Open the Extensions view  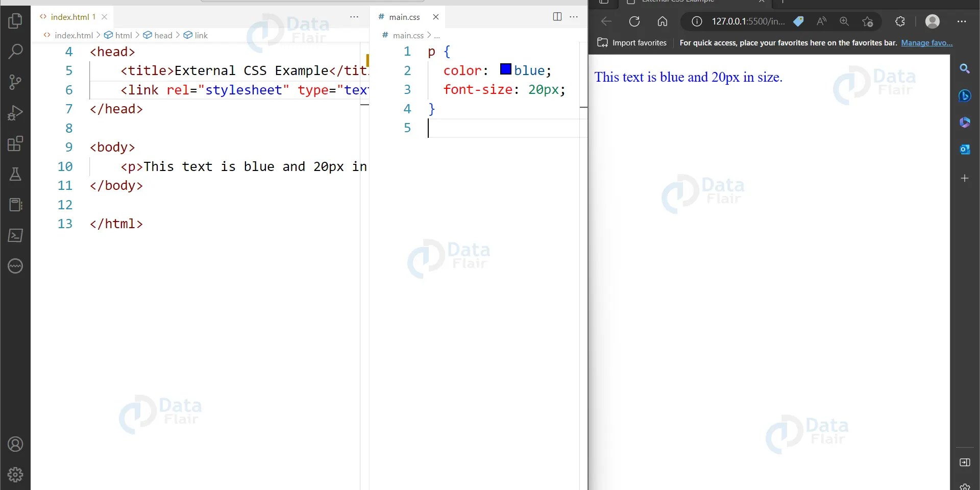pos(15,143)
